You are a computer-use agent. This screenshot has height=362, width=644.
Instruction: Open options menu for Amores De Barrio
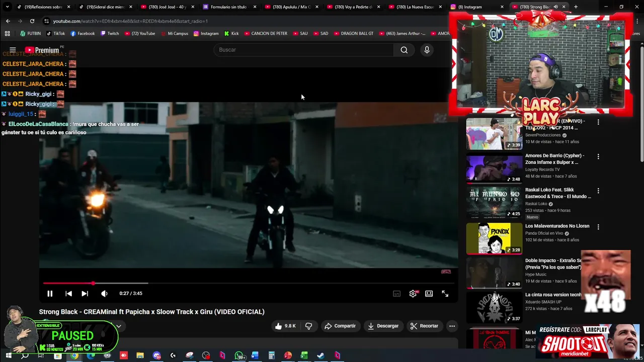[x=598, y=156]
